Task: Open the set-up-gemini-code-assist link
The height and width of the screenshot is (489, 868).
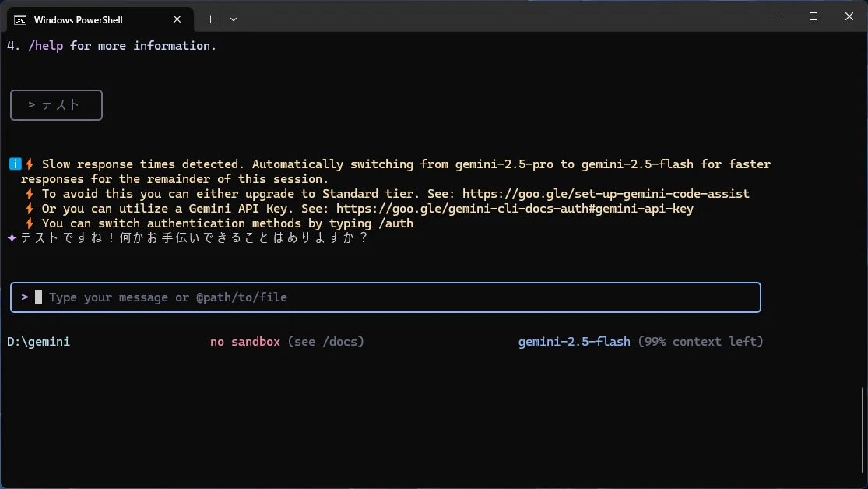Action: (x=606, y=194)
